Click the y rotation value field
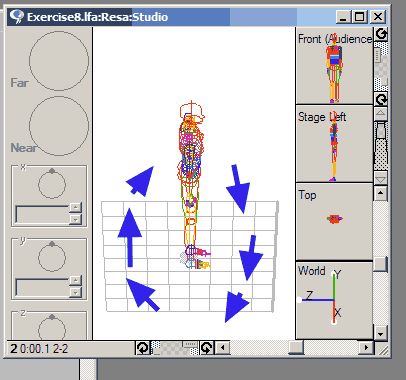The width and height of the screenshot is (406, 380). coord(42,287)
